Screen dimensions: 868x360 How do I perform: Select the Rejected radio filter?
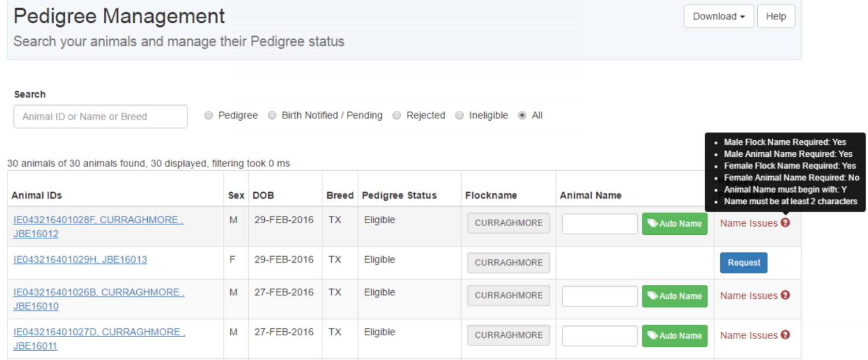396,115
